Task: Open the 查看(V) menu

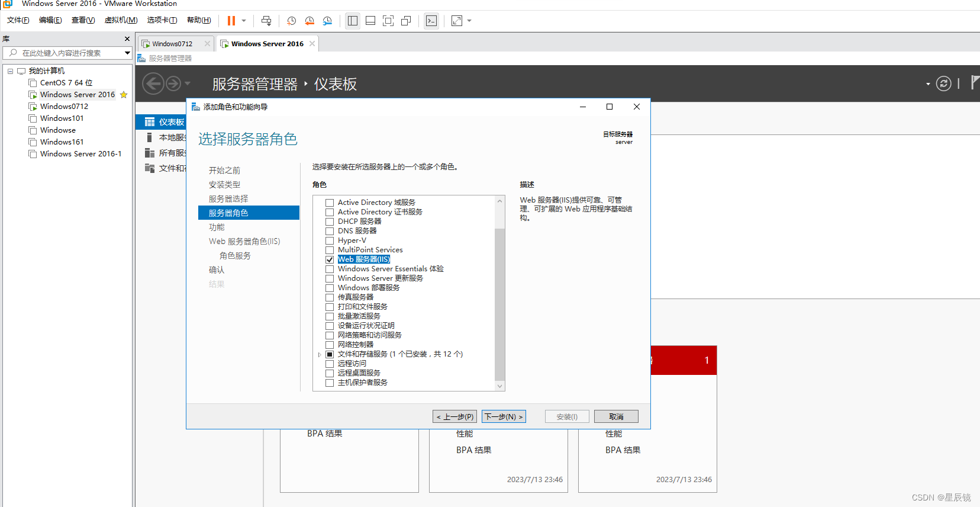Action: (83, 20)
